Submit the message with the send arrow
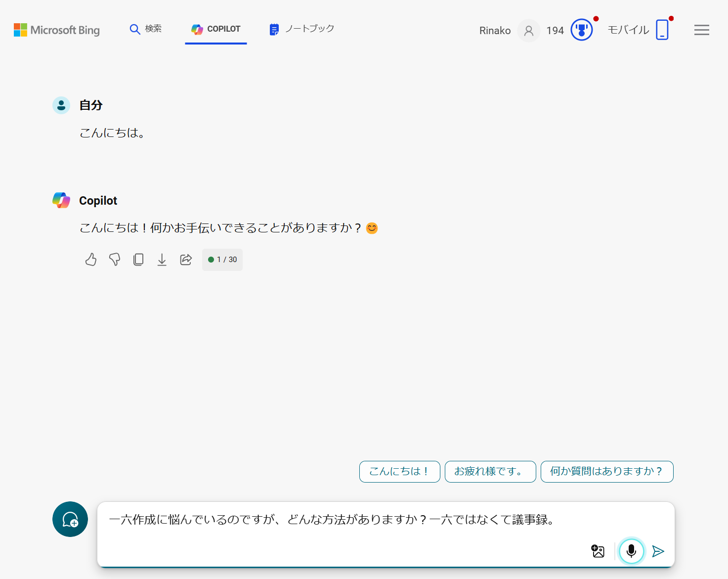Viewport: 728px width, 579px height. [x=658, y=551]
